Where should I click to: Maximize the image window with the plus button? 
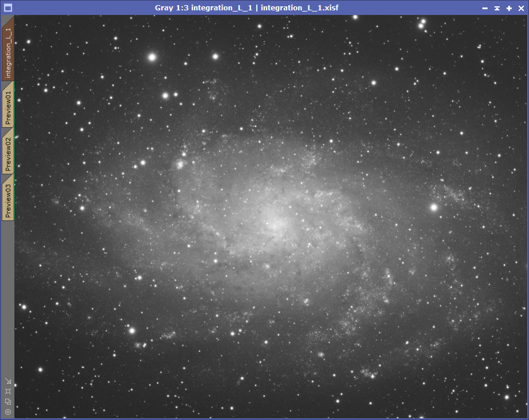click(509, 8)
